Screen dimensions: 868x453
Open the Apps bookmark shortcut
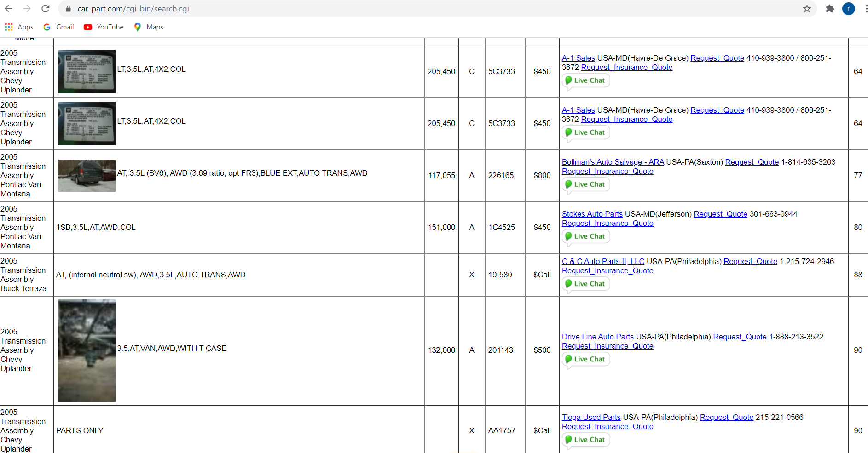(x=19, y=27)
